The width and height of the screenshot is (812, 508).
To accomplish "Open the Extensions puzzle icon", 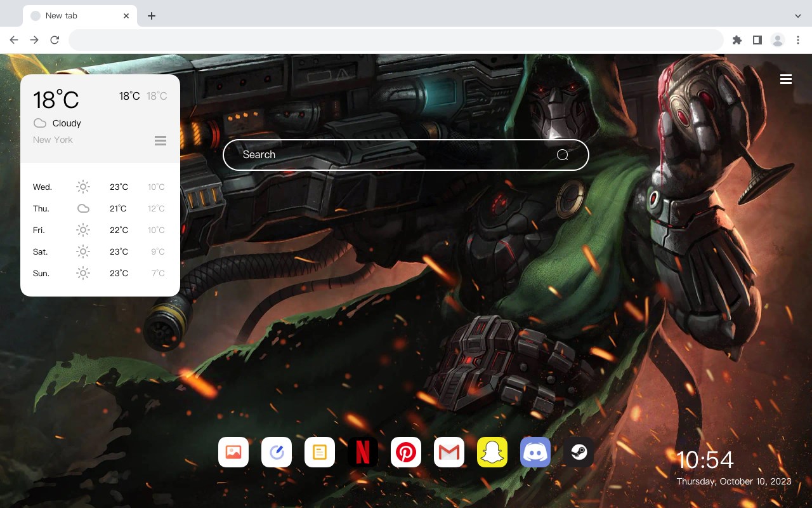I will (x=737, y=40).
